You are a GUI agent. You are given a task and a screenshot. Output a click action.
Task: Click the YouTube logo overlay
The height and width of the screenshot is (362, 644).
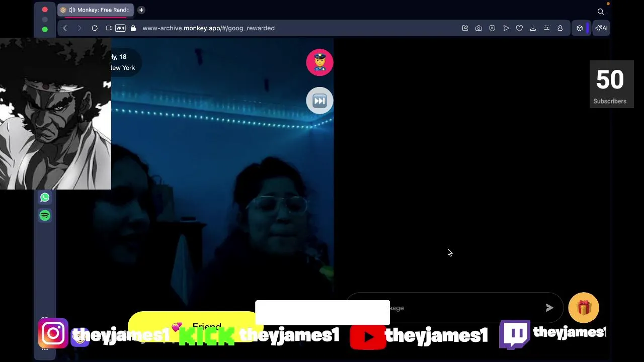(x=368, y=336)
